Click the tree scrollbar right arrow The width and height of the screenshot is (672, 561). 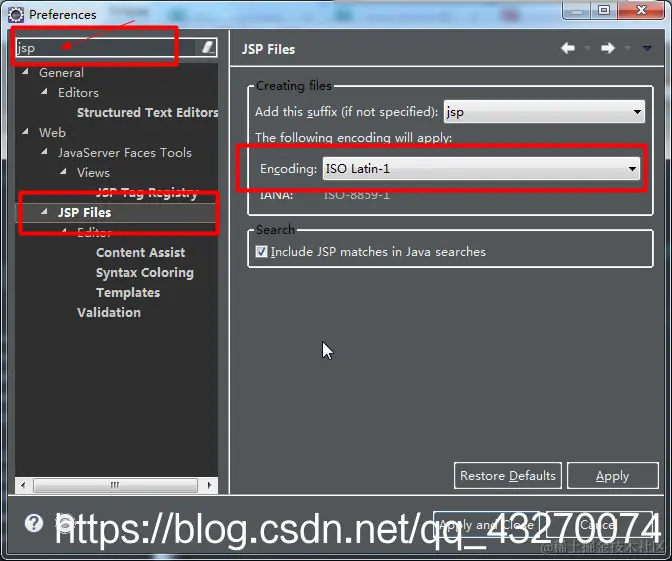pyautogui.click(x=209, y=485)
